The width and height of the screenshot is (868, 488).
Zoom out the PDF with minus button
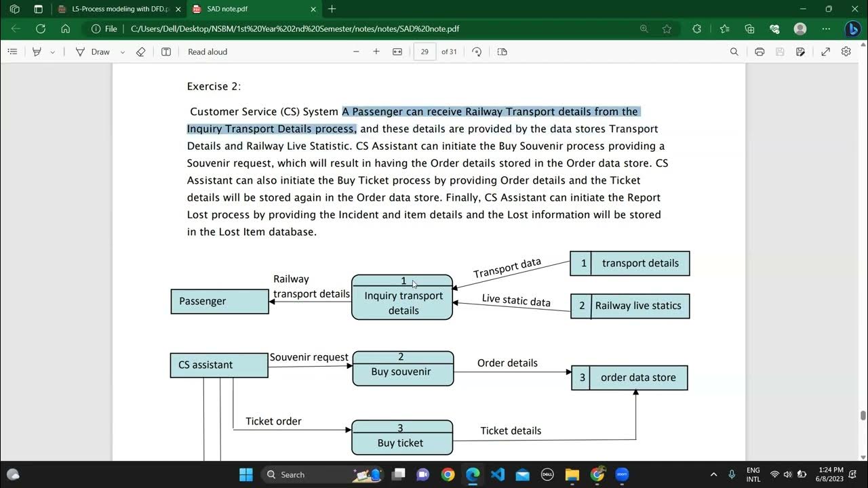[356, 52]
